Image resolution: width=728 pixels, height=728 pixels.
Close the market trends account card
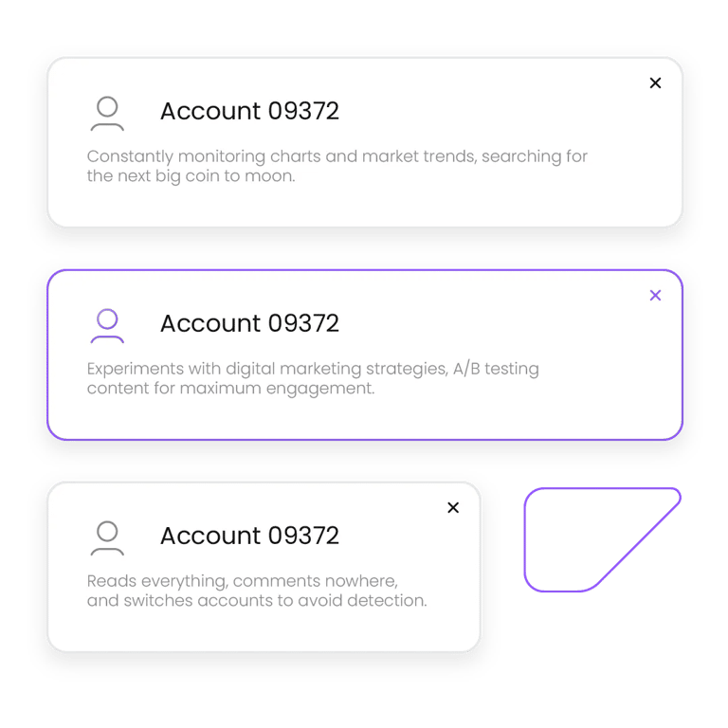click(x=655, y=83)
